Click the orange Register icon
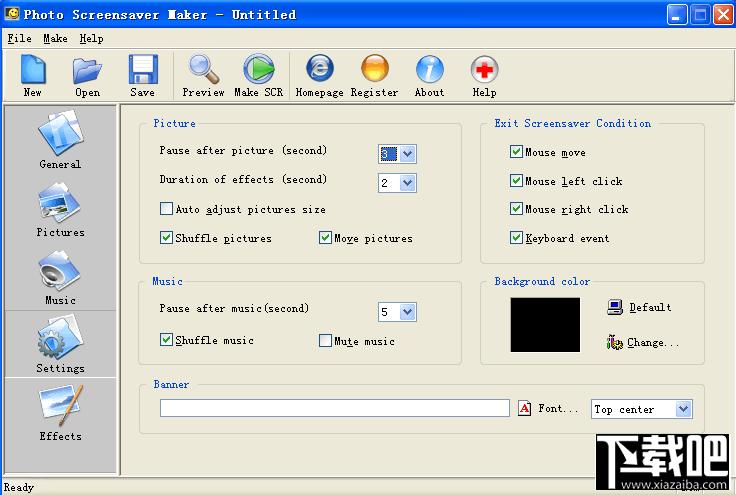This screenshot has height=495, width=736. point(375,68)
